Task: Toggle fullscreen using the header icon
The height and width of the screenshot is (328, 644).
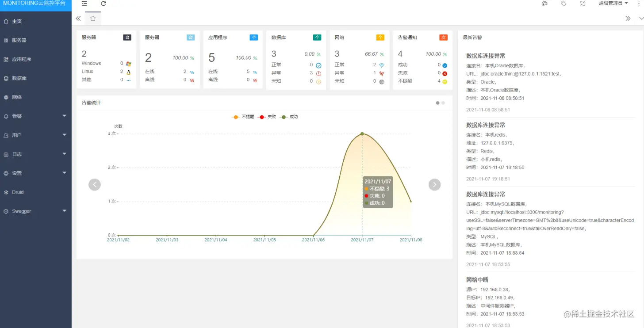Action: click(x=583, y=4)
